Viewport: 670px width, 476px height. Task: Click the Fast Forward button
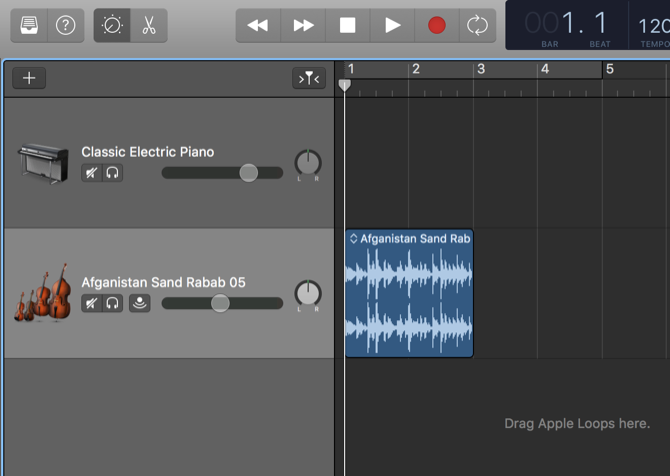pos(303,25)
